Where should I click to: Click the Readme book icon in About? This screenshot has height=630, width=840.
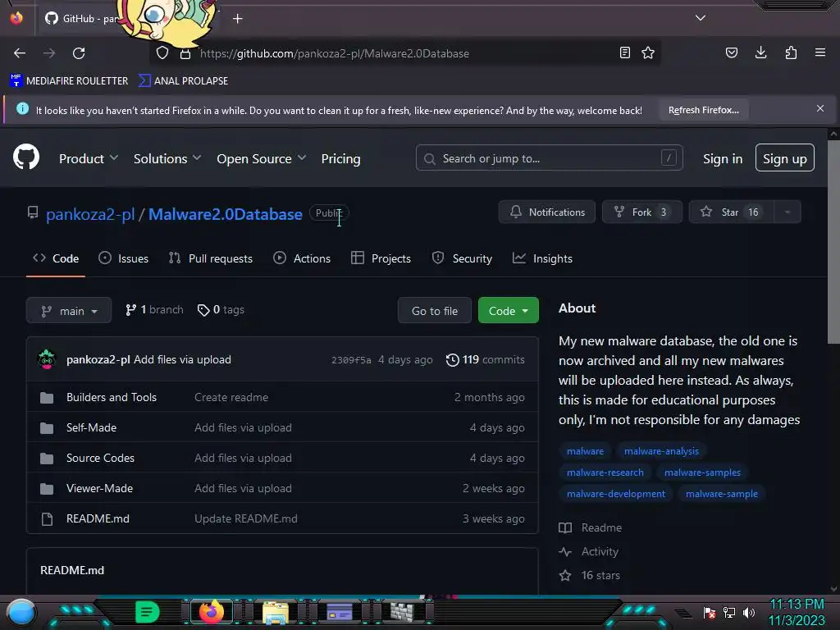[x=565, y=527]
